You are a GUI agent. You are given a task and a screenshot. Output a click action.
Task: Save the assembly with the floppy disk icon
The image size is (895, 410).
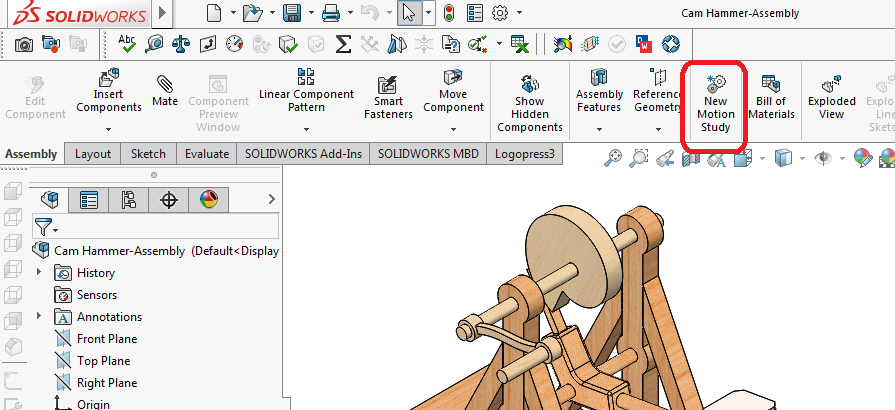pyautogui.click(x=292, y=13)
